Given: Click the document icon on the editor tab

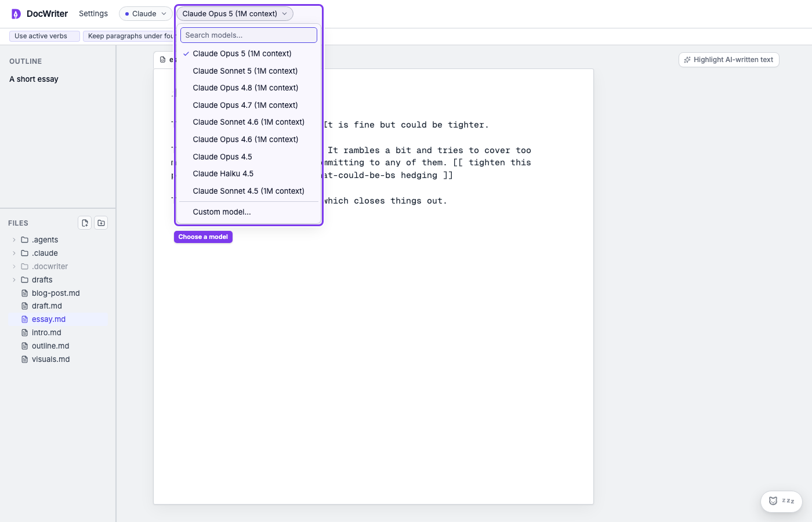Looking at the screenshot, I should (x=162, y=60).
